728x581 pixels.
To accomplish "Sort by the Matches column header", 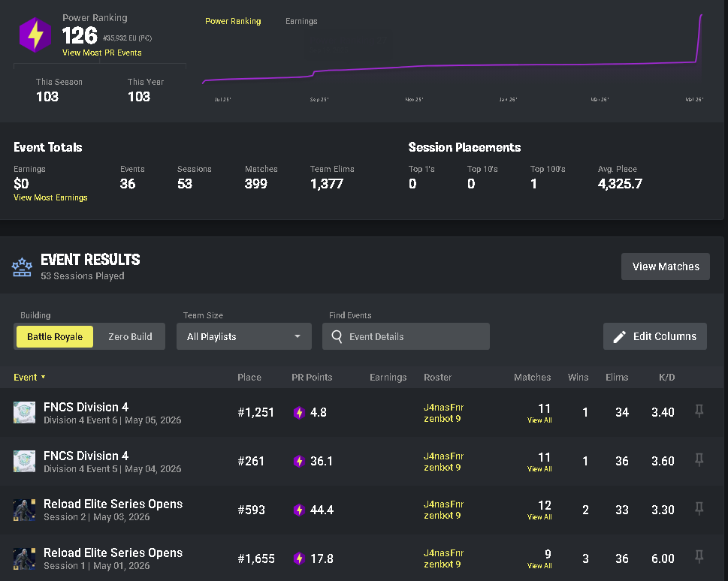I will [532, 378].
